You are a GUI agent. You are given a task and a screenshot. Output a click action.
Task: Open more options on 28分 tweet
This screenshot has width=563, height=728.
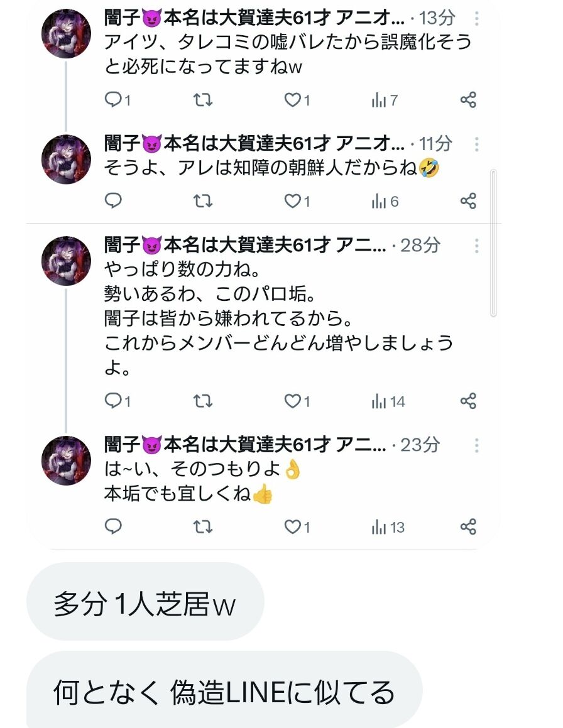[x=476, y=246]
